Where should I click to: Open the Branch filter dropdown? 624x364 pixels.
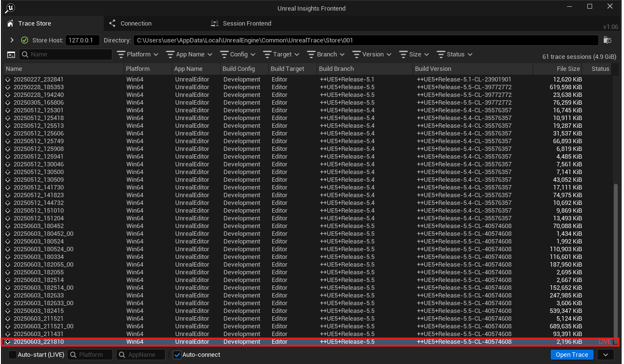pyautogui.click(x=325, y=54)
